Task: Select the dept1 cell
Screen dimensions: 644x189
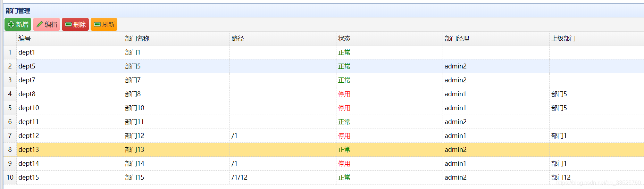Action: (x=69, y=52)
